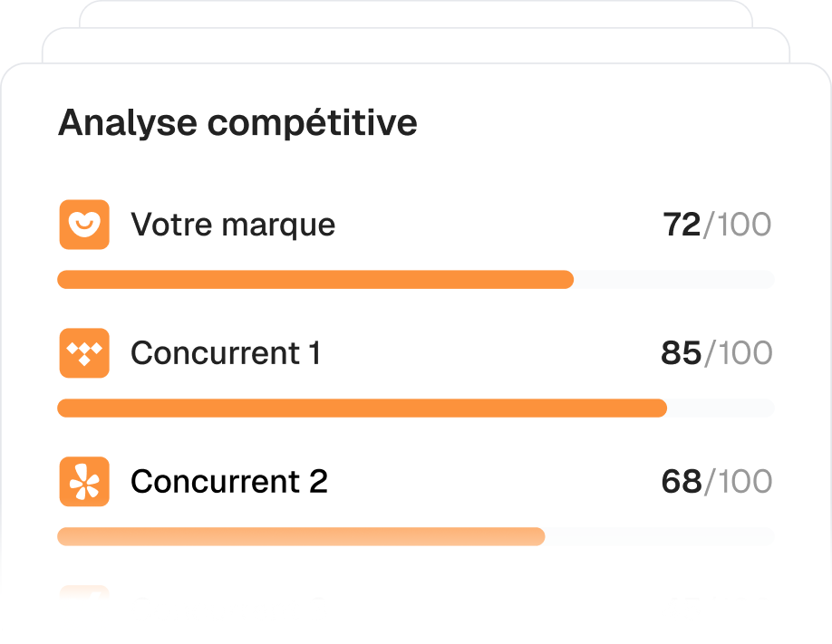Click the faded icon below Concurrent 2

84,593
